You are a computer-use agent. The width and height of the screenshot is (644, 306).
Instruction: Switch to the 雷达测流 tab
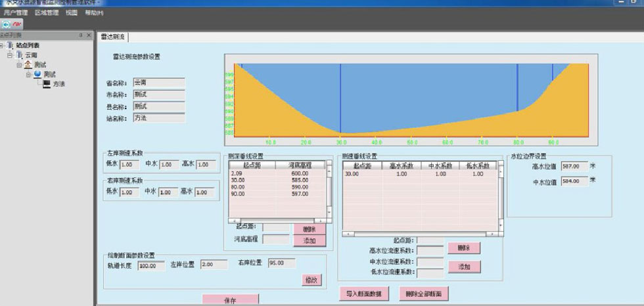(112, 37)
